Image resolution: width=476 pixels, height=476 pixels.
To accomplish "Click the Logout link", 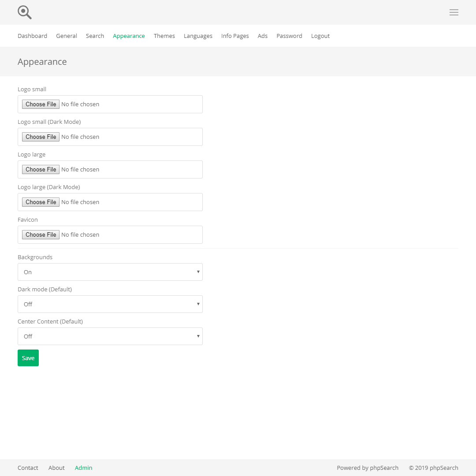I will pyautogui.click(x=320, y=36).
